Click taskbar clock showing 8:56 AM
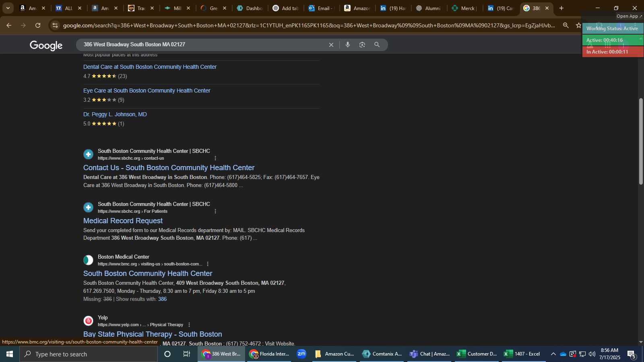 tap(609, 354)
